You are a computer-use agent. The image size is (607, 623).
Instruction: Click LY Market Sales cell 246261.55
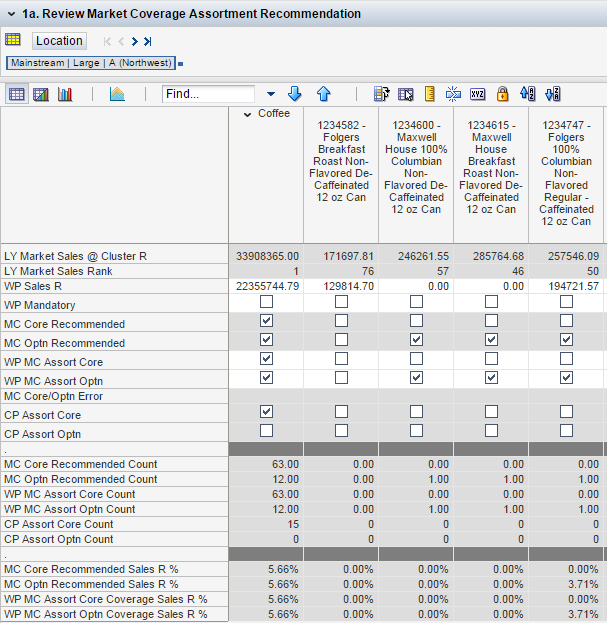click(x=416, y=256)
